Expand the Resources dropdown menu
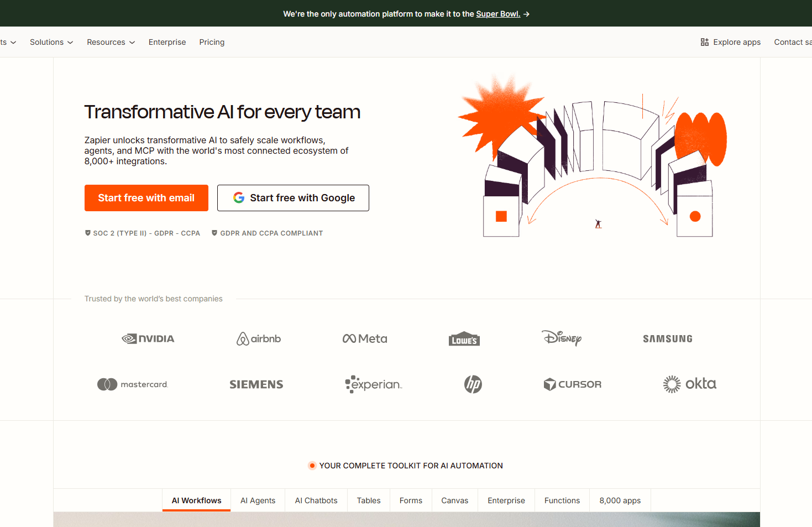 click(111, 42)
